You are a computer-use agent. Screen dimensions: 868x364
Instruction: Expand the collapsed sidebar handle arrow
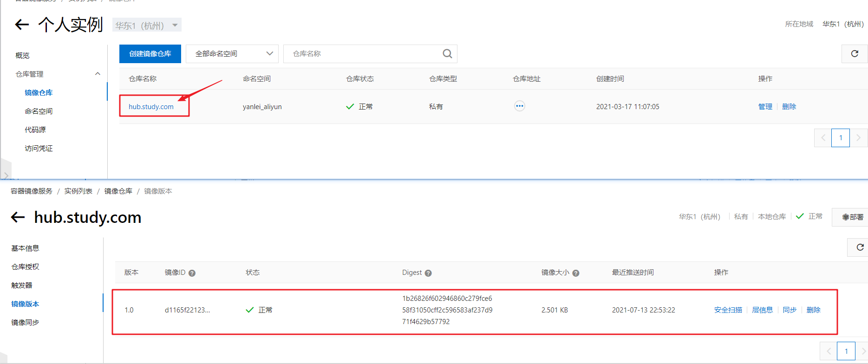coord(6,175)
